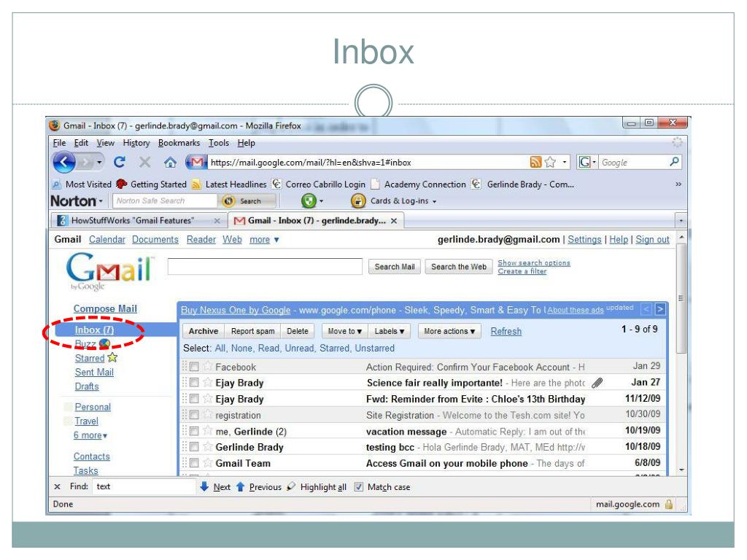
Task: Open Cards & Log-ins dropdown arrow
Action: click(x=435, y=201)
